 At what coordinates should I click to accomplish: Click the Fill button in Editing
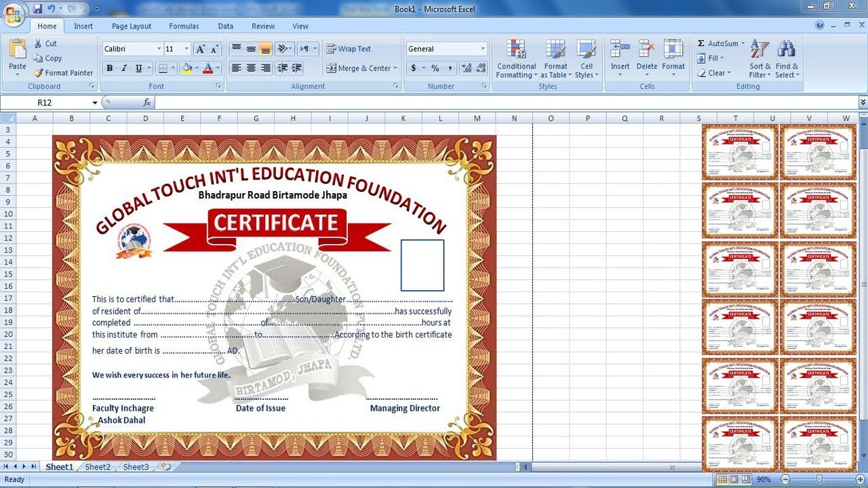click(711, 58)
